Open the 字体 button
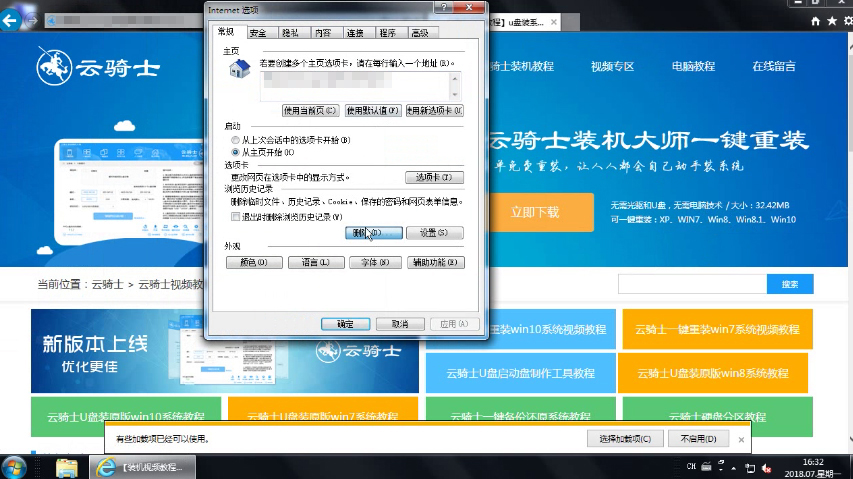 pyautogui.click(x=376, y=263)
